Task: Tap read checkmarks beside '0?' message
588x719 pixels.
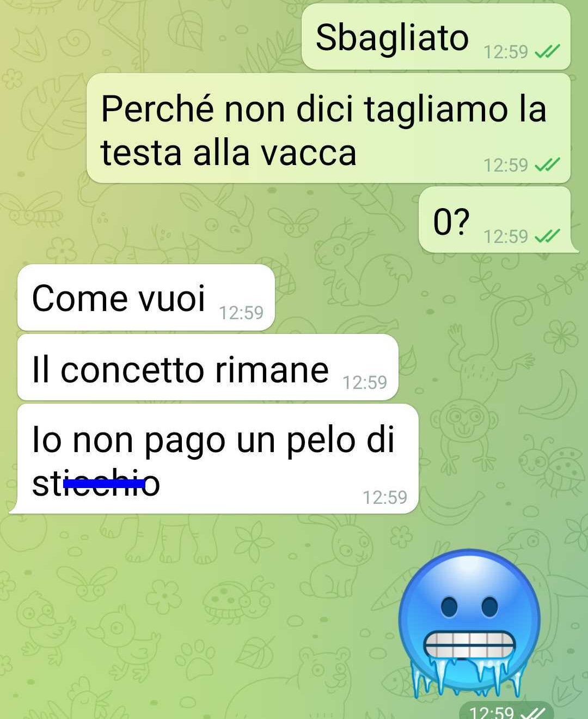Action: (547, 236)
